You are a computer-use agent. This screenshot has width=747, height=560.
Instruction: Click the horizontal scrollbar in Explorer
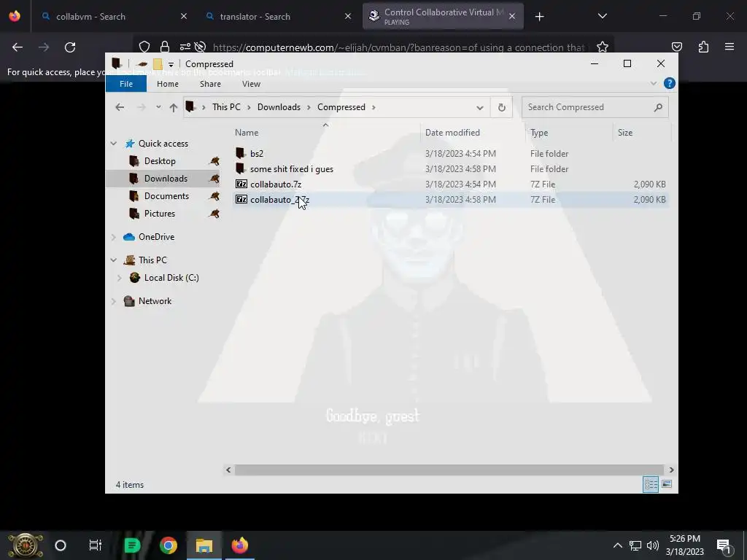(x=449, y=470)
